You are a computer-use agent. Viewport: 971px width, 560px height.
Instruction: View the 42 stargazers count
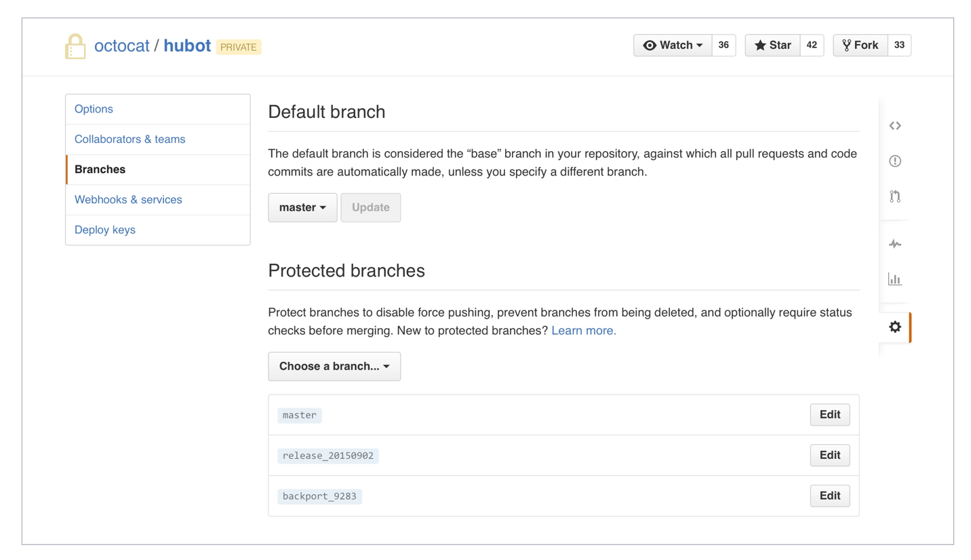tap(812, 45)
